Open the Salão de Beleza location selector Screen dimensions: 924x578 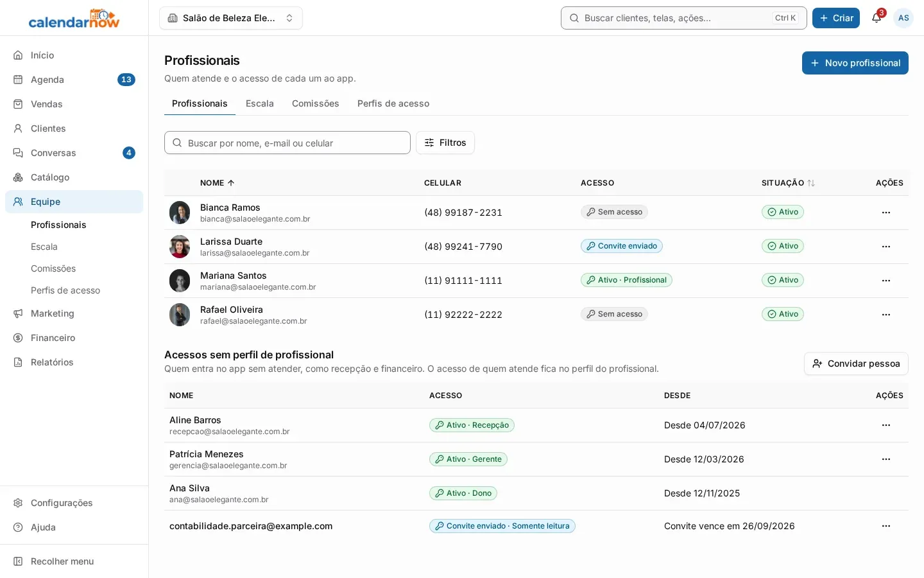coord(231,18)
